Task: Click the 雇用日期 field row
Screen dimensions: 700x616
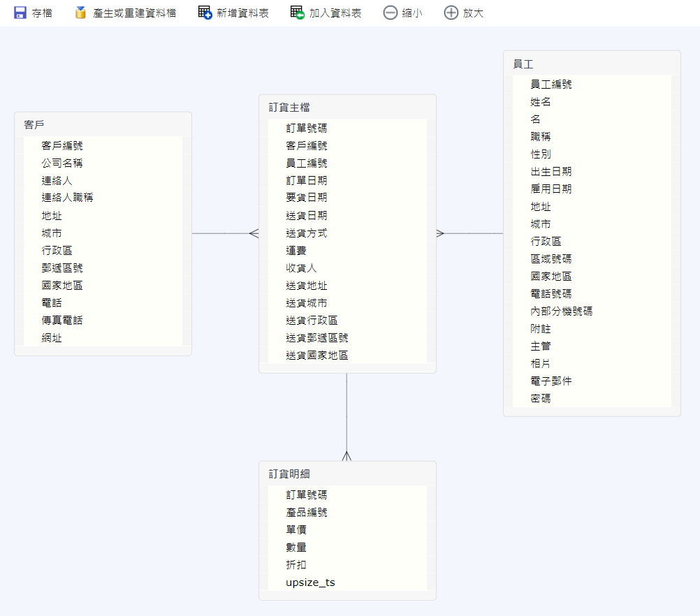Action: click(x=592, y=189)
